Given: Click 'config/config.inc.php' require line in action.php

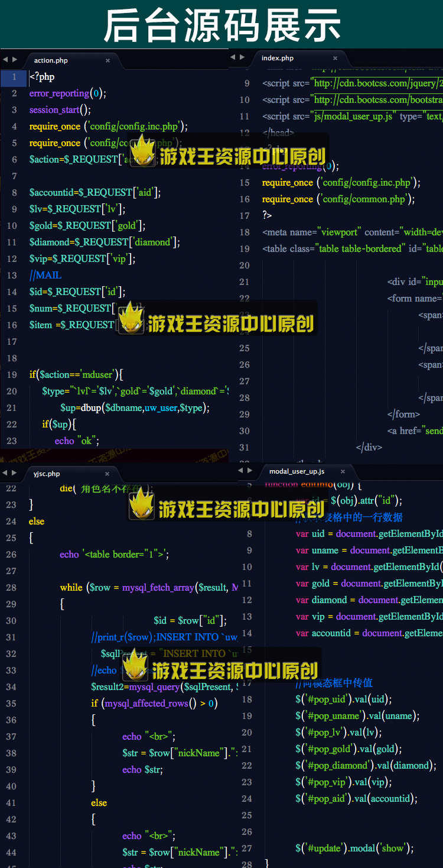Looking at the screenshot, I should 109,127.
